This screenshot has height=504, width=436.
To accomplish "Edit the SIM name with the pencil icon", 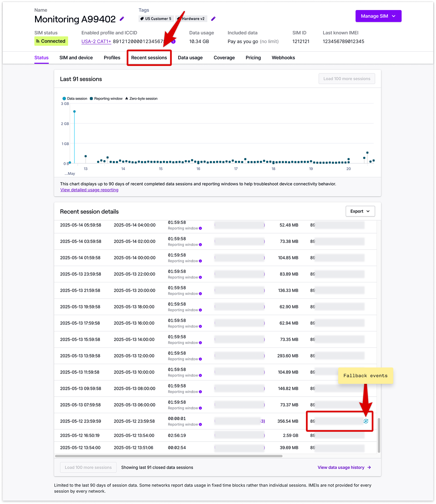I will pyautogui.click(x=122, y=19).
